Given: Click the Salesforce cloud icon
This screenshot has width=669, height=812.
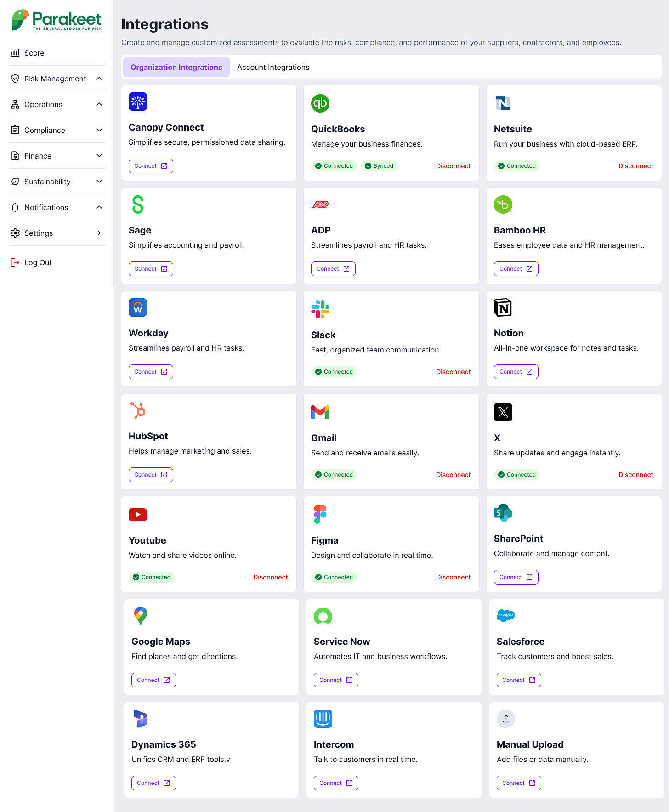Looking at the screenshot, I should click(506, 616).
